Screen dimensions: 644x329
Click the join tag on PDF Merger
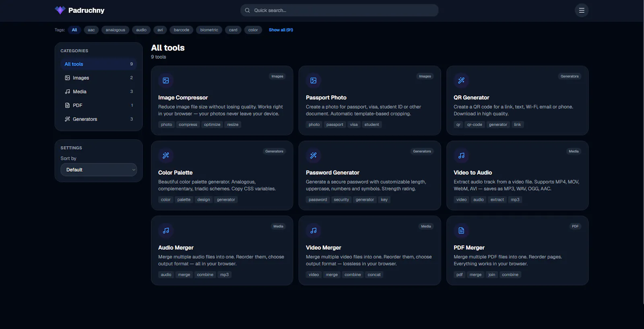(x=492, y=275)
